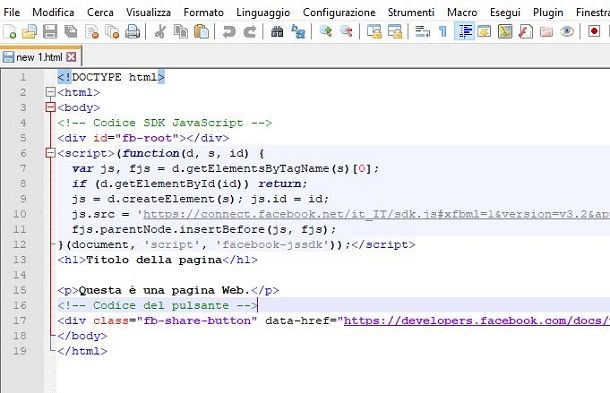This screenshot has height=393, width=610.
Task: Zoom in with the magnifier plus icon
Action: [326, 32]
